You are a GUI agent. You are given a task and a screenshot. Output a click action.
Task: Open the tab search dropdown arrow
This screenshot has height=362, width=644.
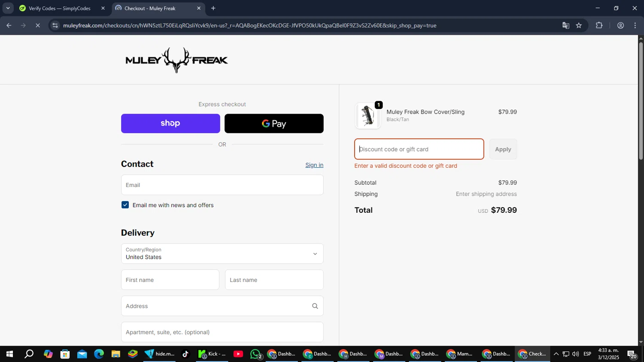[8, 8]
